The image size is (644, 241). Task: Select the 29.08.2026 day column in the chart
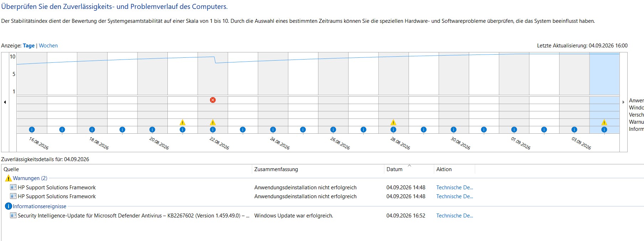pos(424,93)
